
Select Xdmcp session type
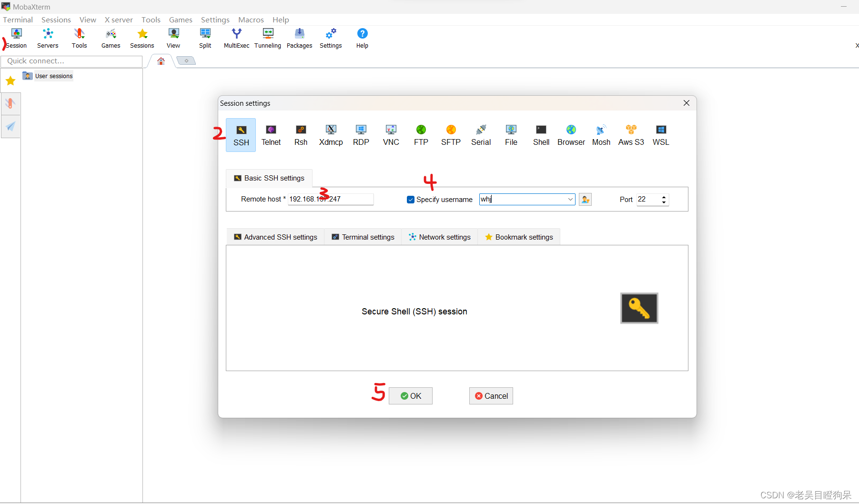click(x=331, y=135)
